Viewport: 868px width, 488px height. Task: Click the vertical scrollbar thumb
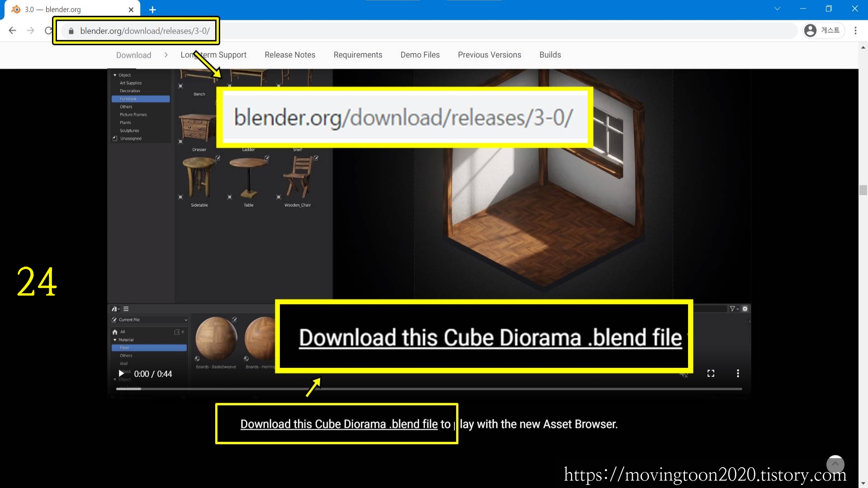coord(863,190)
